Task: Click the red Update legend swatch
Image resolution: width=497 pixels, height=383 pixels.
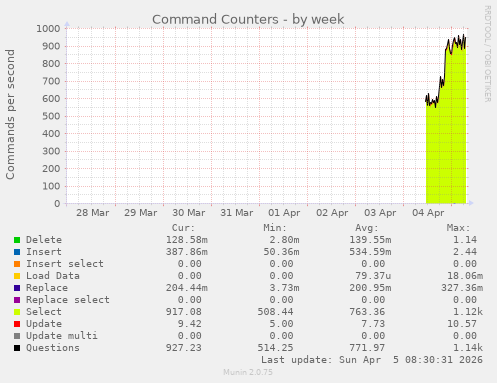Action: (17, 324)
